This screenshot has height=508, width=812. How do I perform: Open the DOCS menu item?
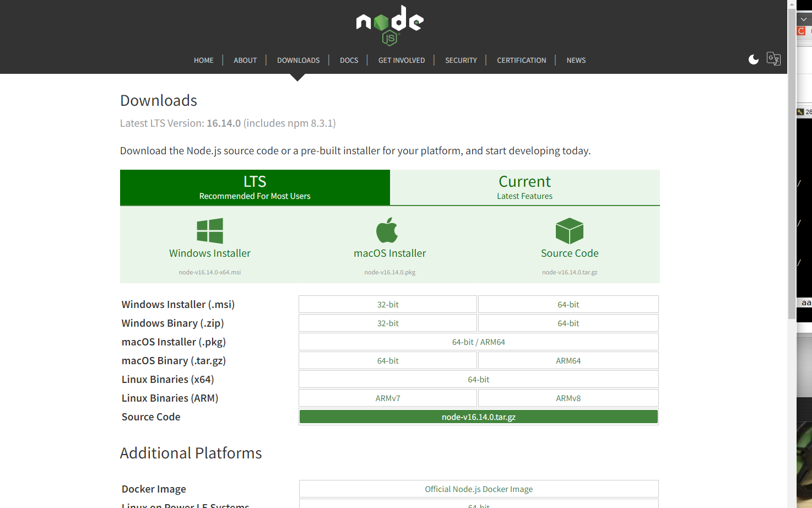[349, 61]
